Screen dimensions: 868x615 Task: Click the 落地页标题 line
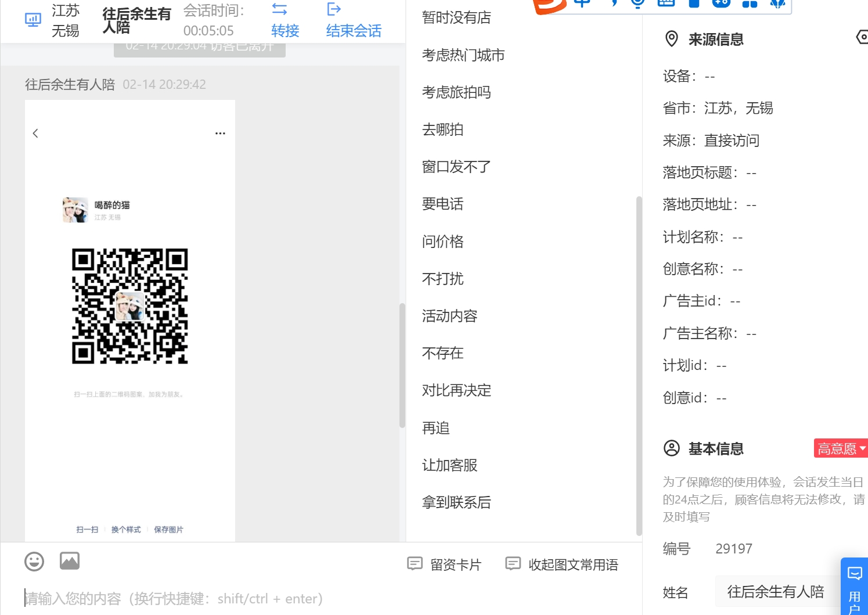[709, 173]
